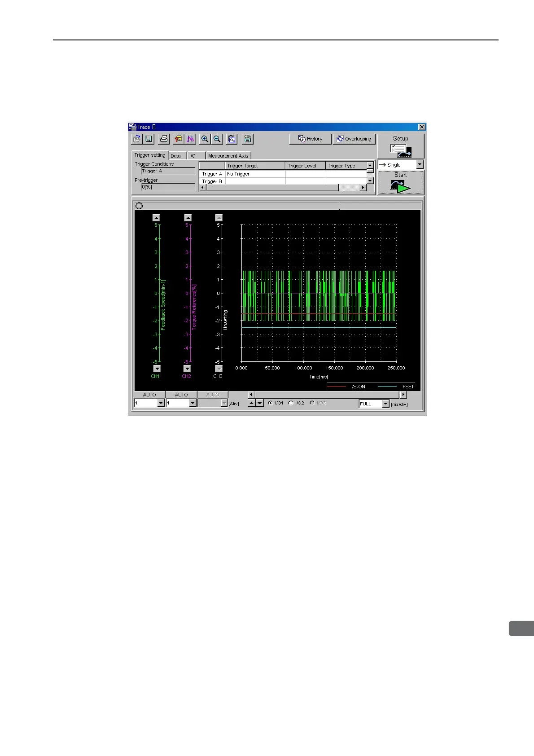
Task: Toggle the AUTO button for CH1
Action: [x=149, y=395]
